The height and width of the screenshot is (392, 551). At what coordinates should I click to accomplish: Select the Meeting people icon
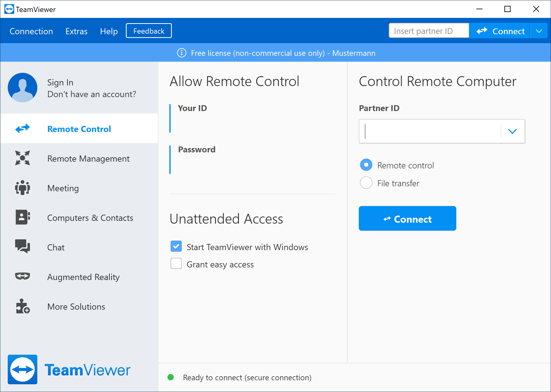(23, 188)
